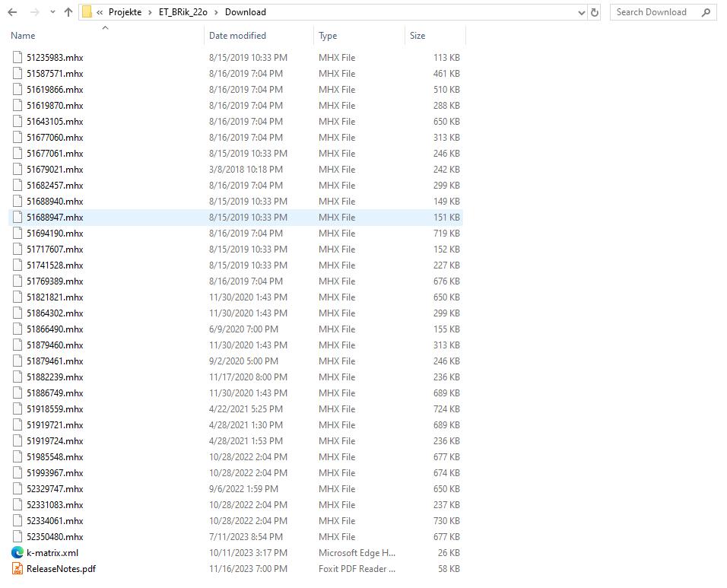The height and width of the screenshot is (588, 727).
Task: Select the file name 51866490.mhx
Action: (x=55, y=329)
